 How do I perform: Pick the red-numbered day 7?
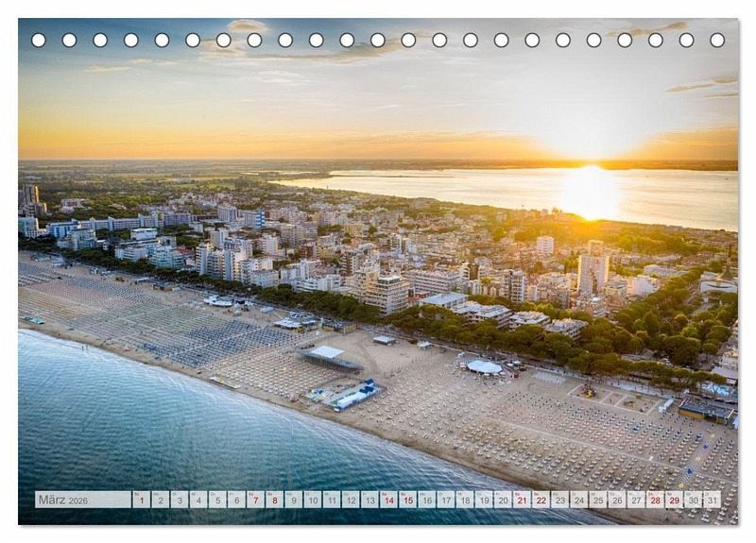click(255, 500)
